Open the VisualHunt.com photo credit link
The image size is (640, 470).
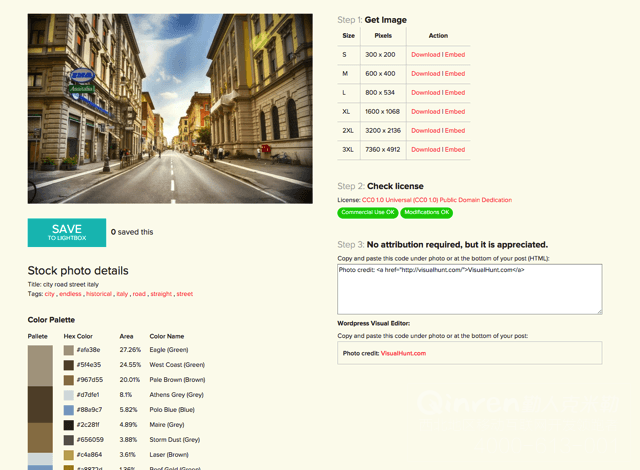(403, 353)
